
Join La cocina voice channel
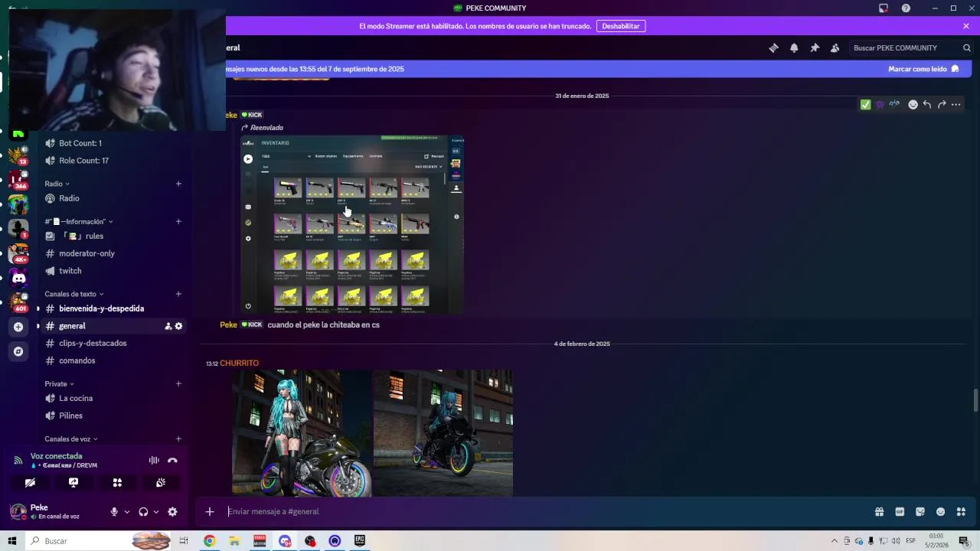(113, 399)
